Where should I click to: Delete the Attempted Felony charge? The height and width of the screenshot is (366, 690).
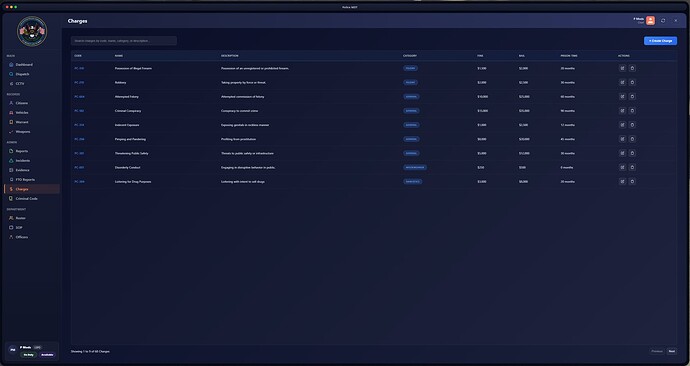pyautogui.click(x=632, y=96)
